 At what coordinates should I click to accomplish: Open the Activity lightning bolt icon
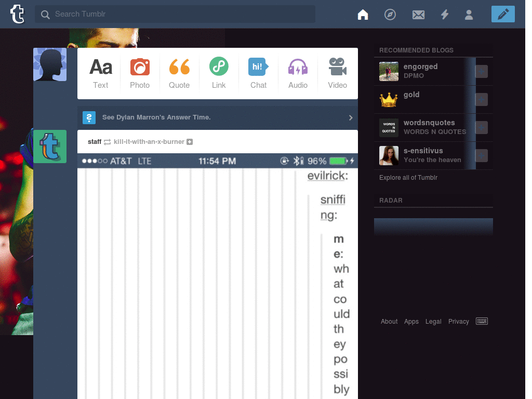(445, 15)
